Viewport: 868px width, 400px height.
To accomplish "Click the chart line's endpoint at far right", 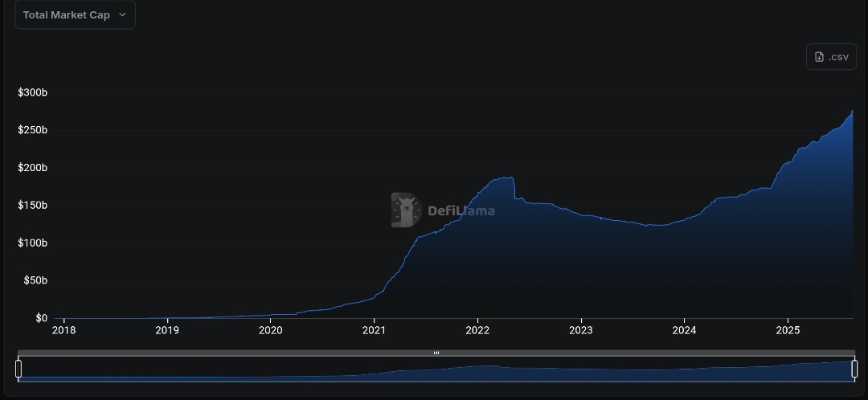I will 853,112.
